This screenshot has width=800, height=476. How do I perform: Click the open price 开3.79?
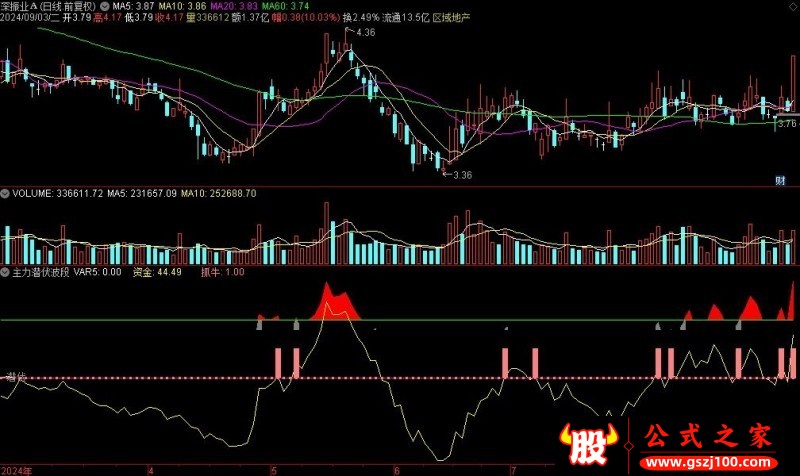coord(77,18)
